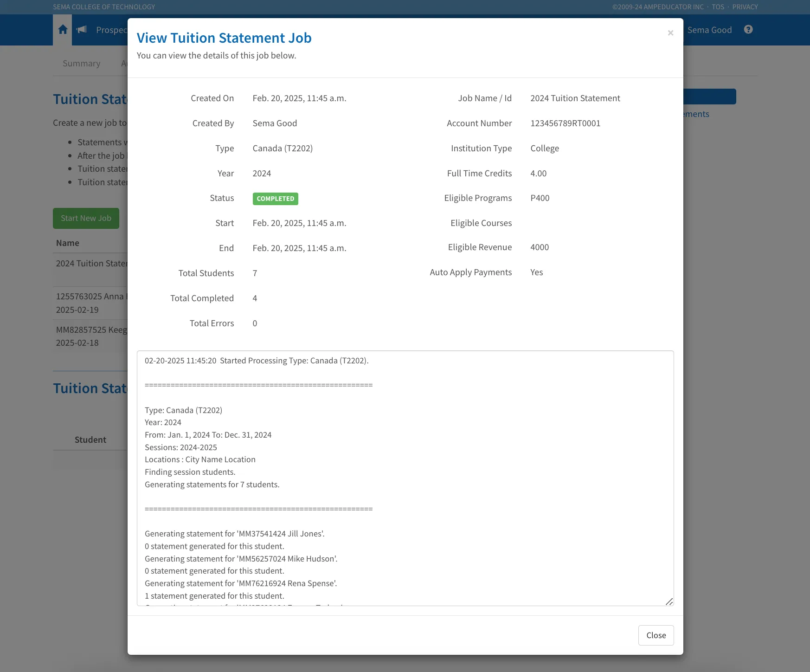Image resolution: width=810 pixels, height=672 pixels.
Task: Click the Student column header in background
Action: [90, 440]
